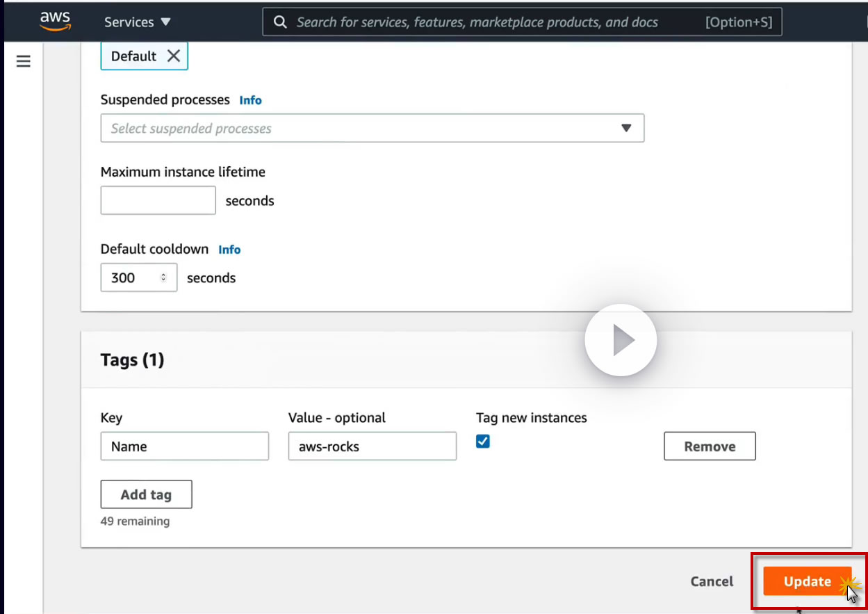Play the video using center play button
Screen dimensions: 868x614
[621, 341]
